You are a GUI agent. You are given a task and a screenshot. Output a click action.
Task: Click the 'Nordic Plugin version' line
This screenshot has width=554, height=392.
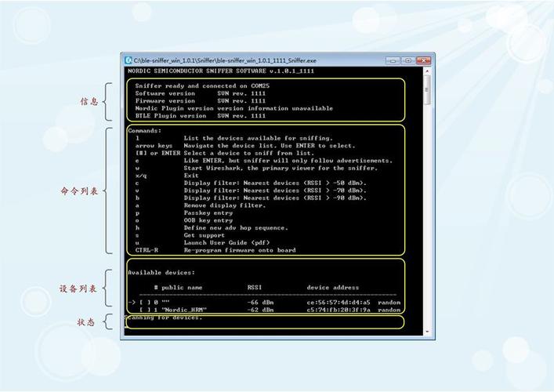tap(234, 108)
